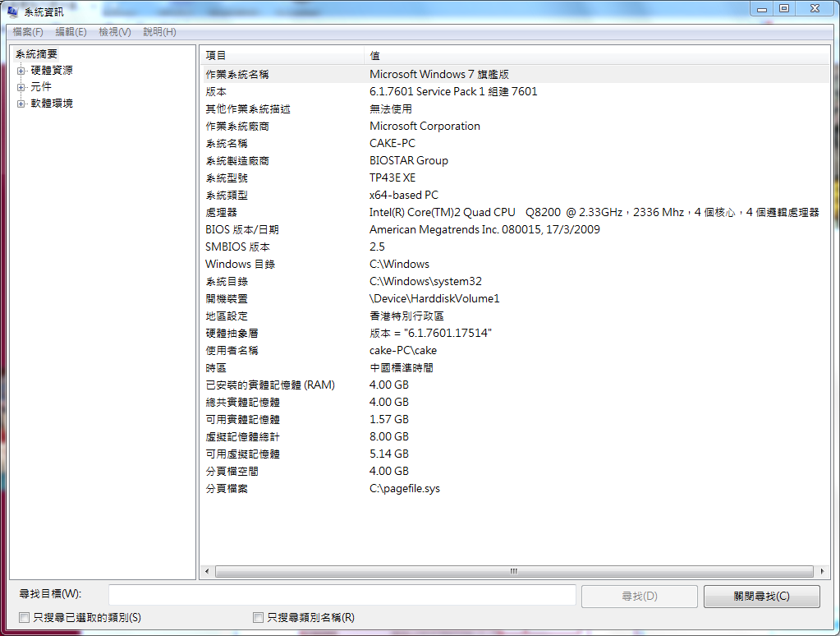Viewport: 840px width, 636px height.
Task: Open the 檢視(V) menu
Action: (115, 32)
